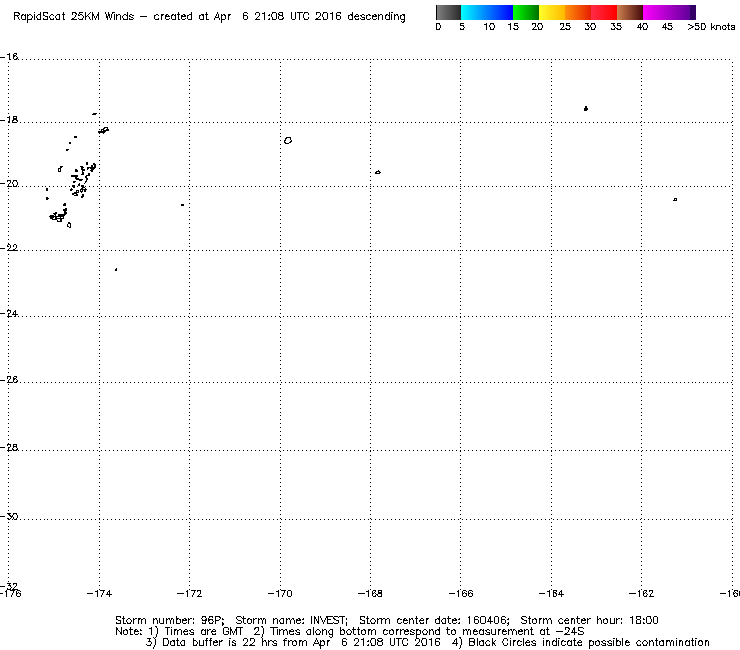740x650 pixels.
Task: Click the dark purple >50 knots band
Action: [x=692, y=12]
